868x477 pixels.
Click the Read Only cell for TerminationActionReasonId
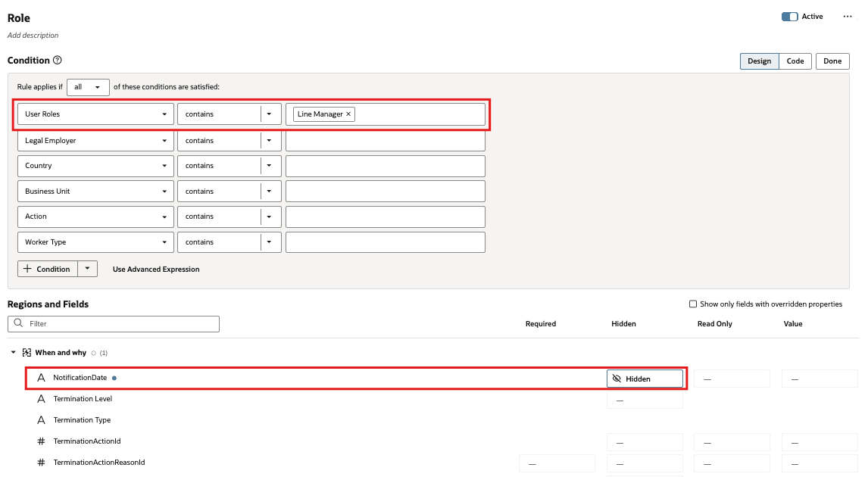click(x=732, y=463)
